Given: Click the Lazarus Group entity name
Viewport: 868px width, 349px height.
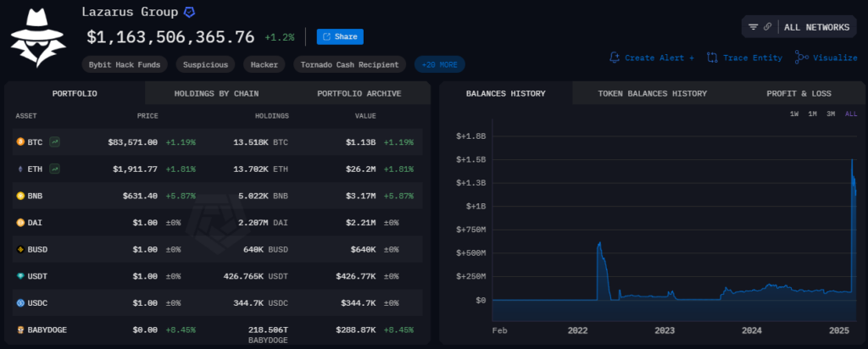Looking at the screenshot, I should [130, 12].
